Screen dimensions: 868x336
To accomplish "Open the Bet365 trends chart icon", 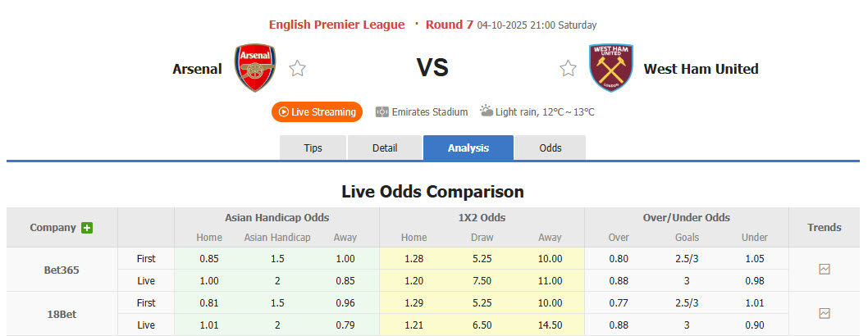I will [x=825, y=269].
